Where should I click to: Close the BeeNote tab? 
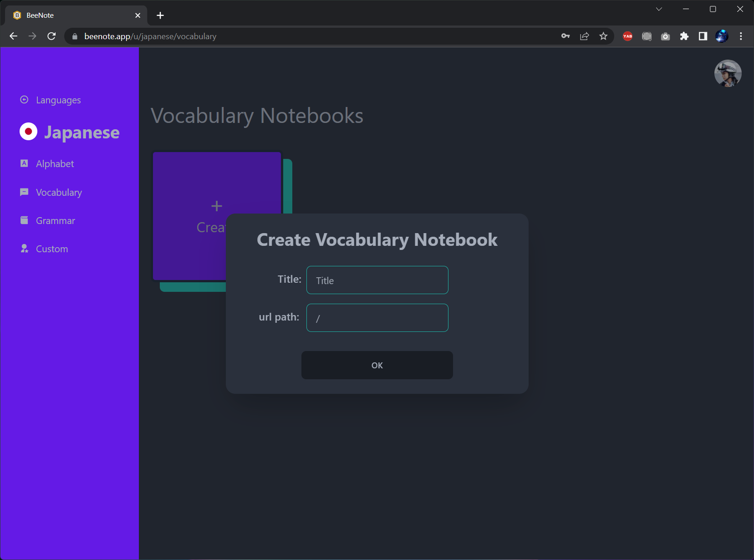click(138, 15)
